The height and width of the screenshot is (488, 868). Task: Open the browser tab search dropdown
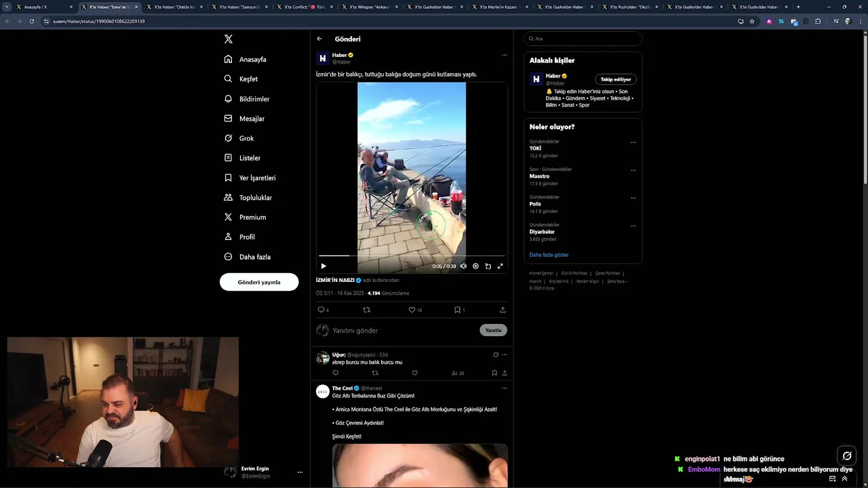point(7,7)
